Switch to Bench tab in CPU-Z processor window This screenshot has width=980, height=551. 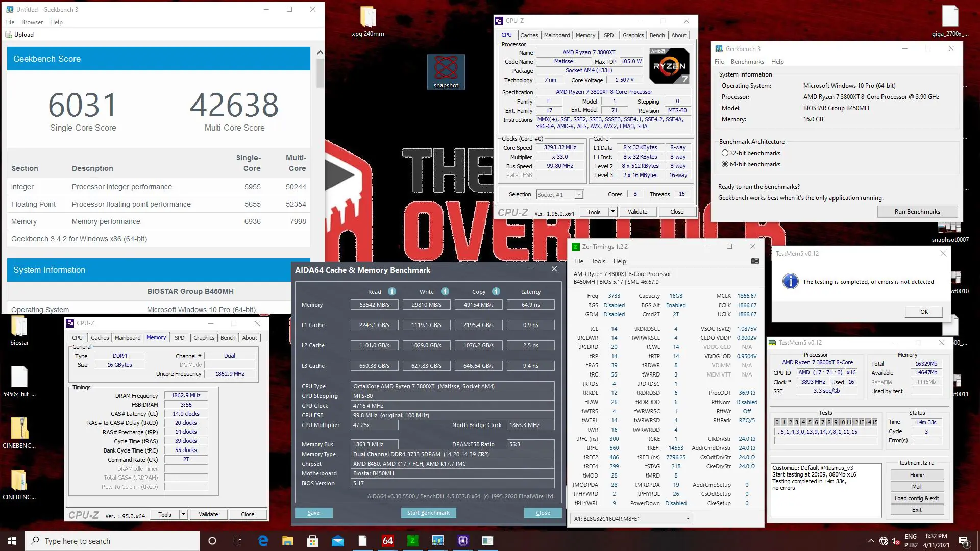click(657, 35)
